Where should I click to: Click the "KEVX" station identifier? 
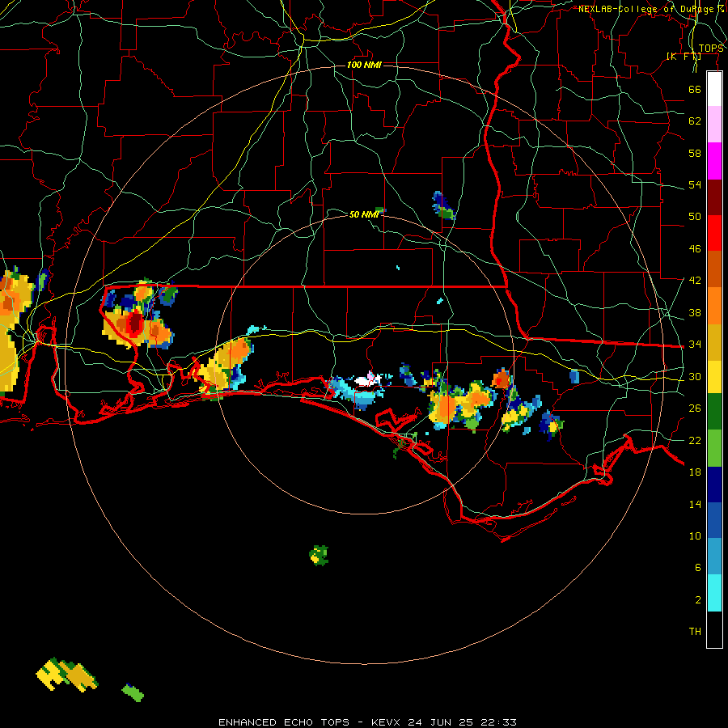(387, 722)
